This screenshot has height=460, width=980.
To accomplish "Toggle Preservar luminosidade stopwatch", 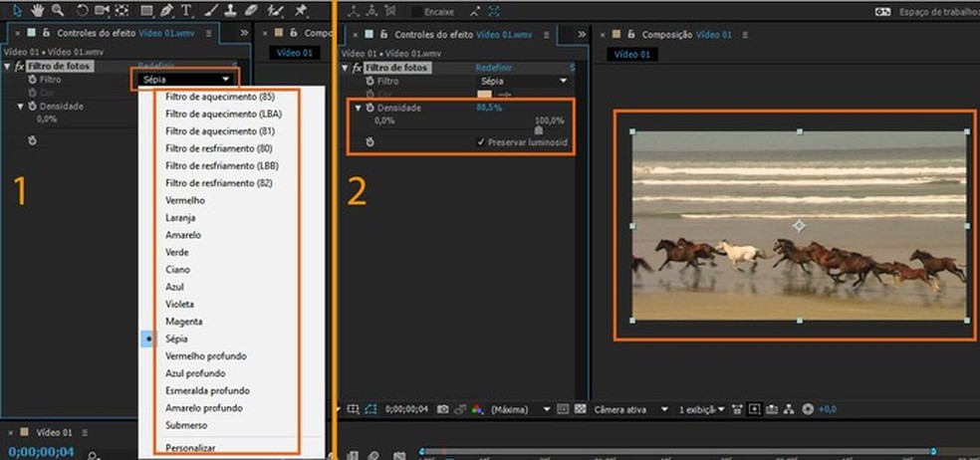I will click(370, 143).
